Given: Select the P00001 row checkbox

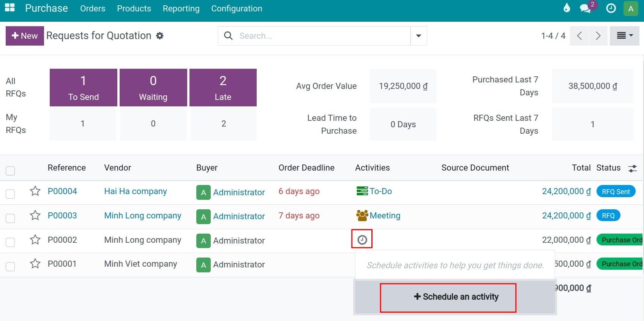Looking at the screenshot, I should click(10, 266).
